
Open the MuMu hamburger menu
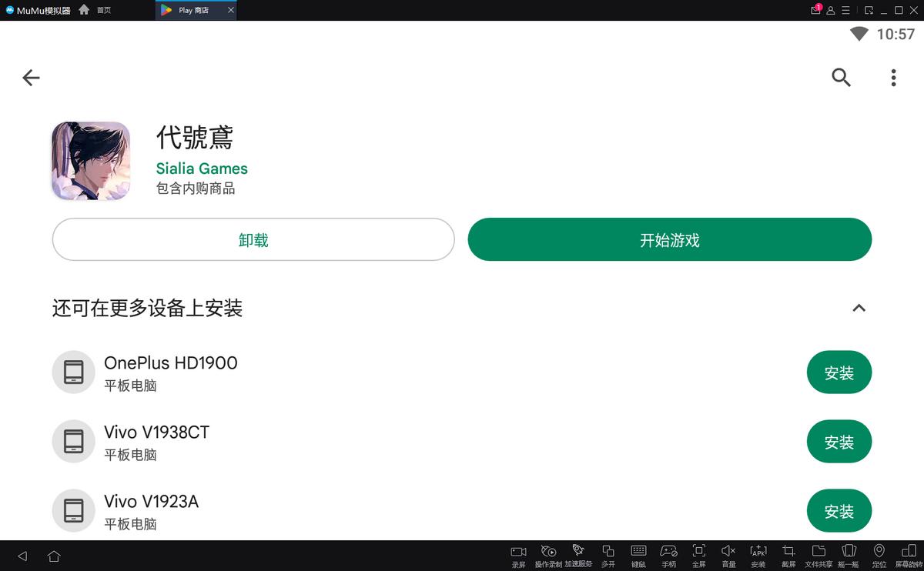pyautogui.click(x=844, y=10)
